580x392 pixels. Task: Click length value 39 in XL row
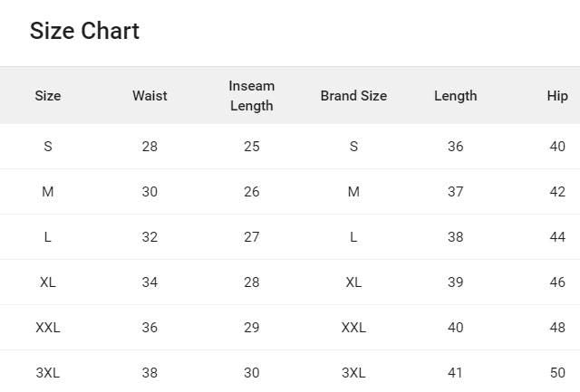455,282
